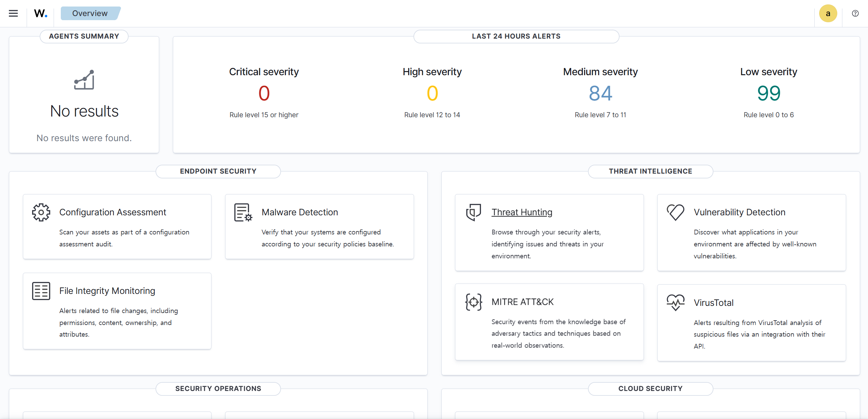
Task: Click the 'Rule level 12 to 14' text
Action: (x=432, y=115)
